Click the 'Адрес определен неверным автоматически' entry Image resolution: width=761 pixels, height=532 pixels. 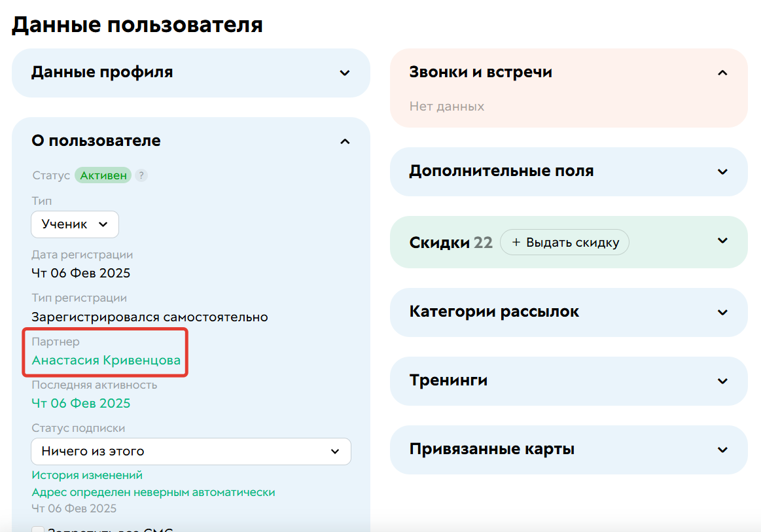(153, 491)
